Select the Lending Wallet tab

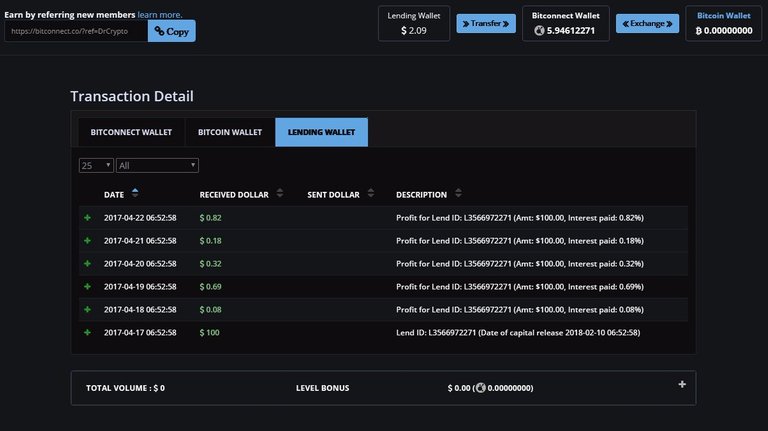(321, 132)
